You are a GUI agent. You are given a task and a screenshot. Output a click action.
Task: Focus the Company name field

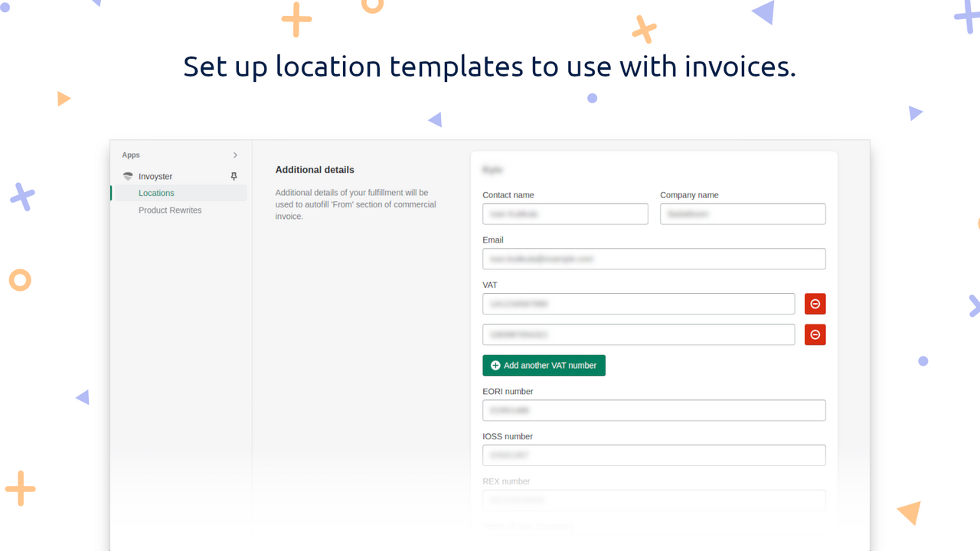(x=743, y=214)
